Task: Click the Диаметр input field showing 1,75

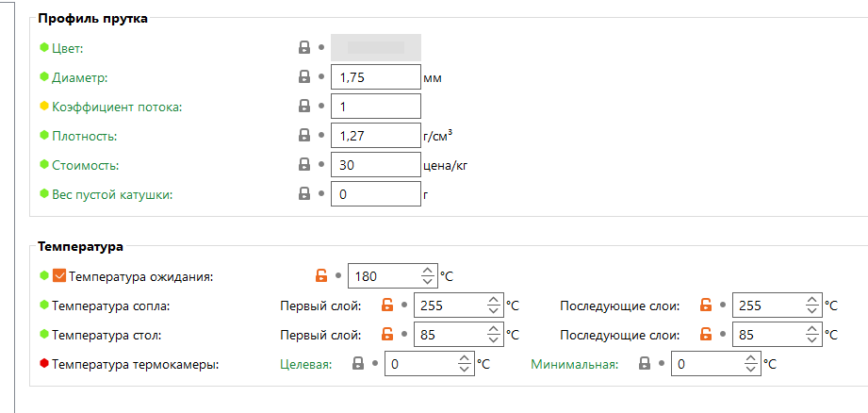Action: pyautogui.click(x=375, y=77)
